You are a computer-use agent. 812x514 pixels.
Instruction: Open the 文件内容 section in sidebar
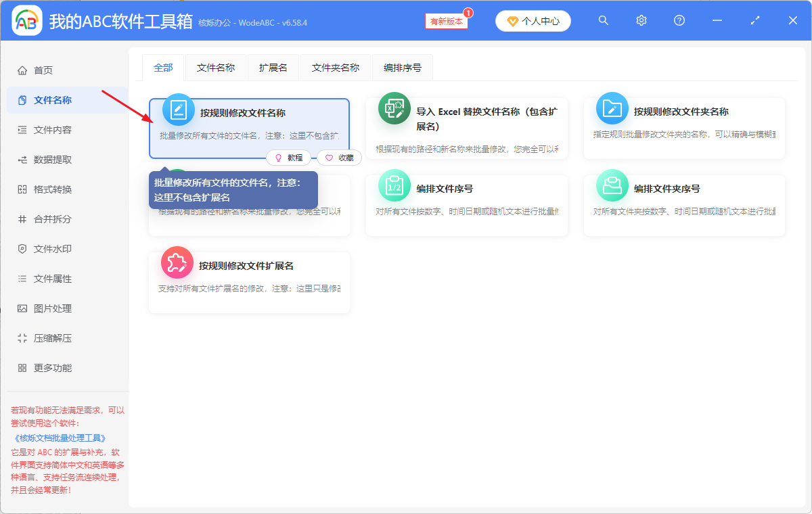(49, 129)
